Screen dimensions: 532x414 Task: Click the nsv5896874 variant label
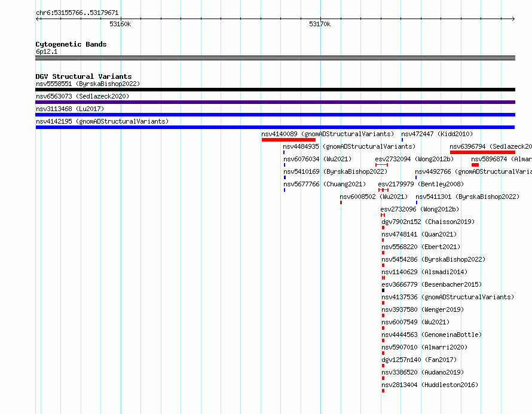pos(502,159)
